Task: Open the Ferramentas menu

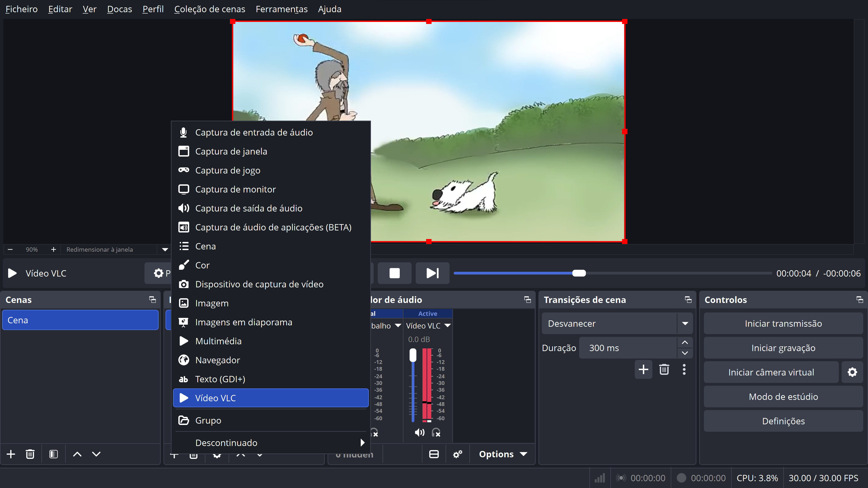Action: point(281,9)
